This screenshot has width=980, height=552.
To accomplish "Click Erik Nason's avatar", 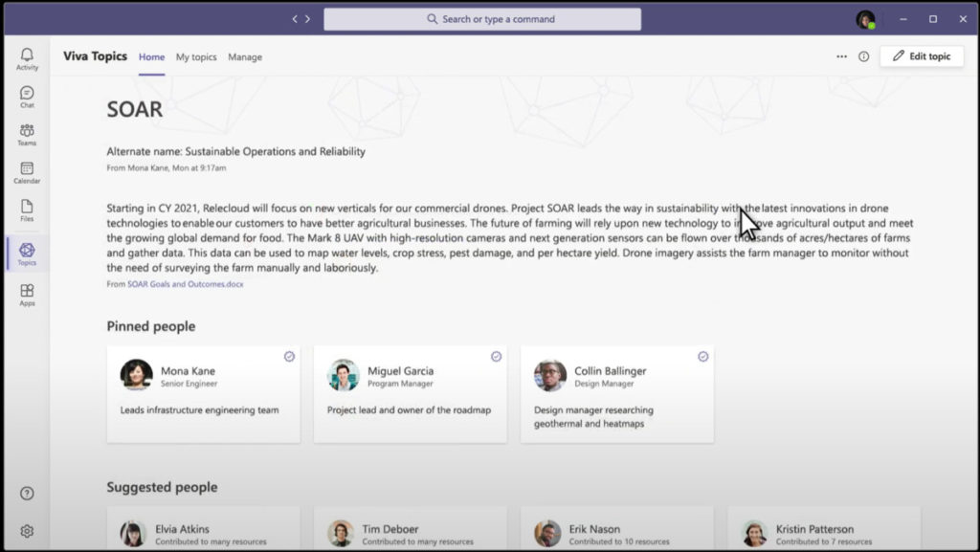I will tap(547, 534).
